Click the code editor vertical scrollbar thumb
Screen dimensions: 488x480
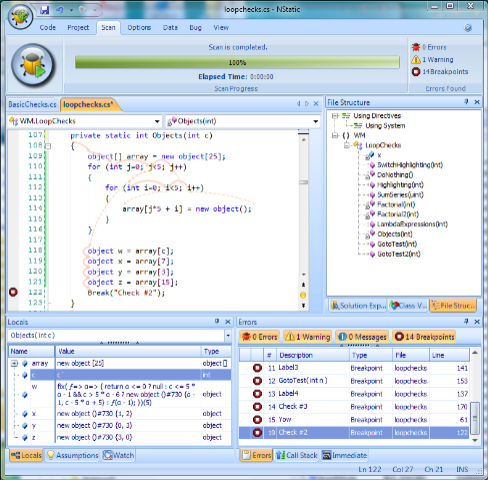coord(303,182)
